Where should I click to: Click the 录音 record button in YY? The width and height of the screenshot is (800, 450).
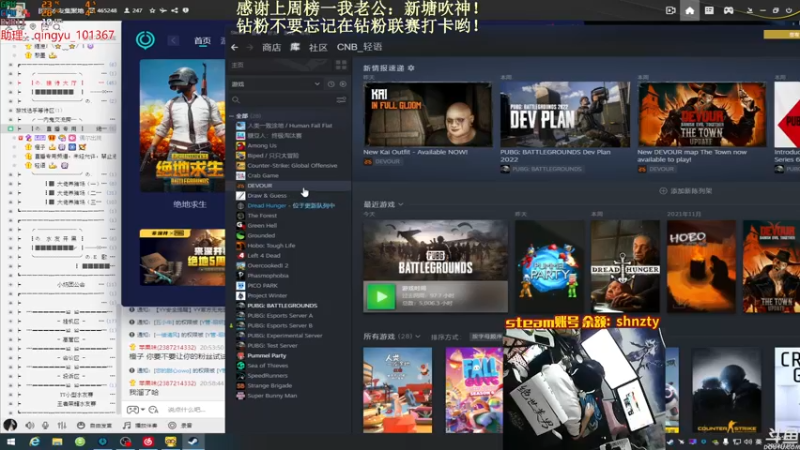[180, 425]
